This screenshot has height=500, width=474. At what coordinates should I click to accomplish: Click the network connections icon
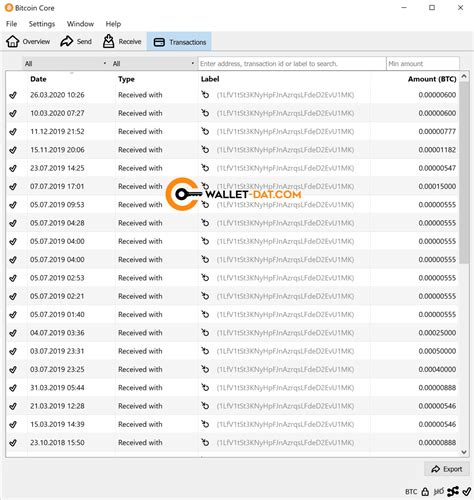tap(453, 491)
